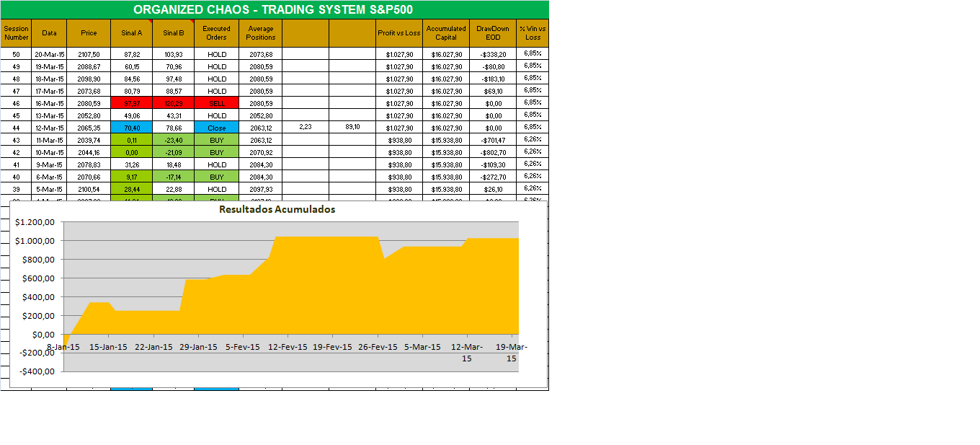Select green Sinal A cell 9,17
980x445 pixels.
132,177
